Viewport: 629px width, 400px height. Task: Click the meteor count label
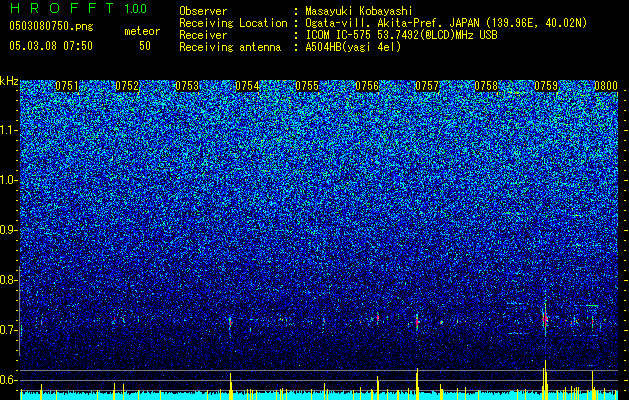(142, 31)
